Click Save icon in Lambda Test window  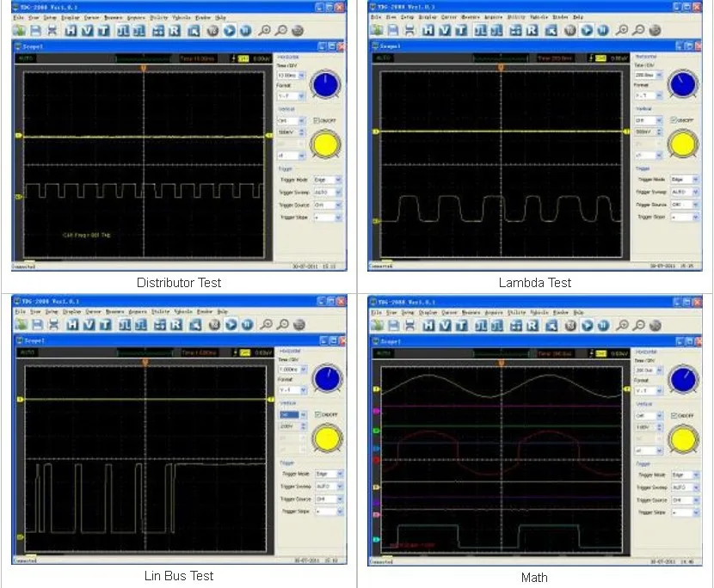[x=393, y=30]
